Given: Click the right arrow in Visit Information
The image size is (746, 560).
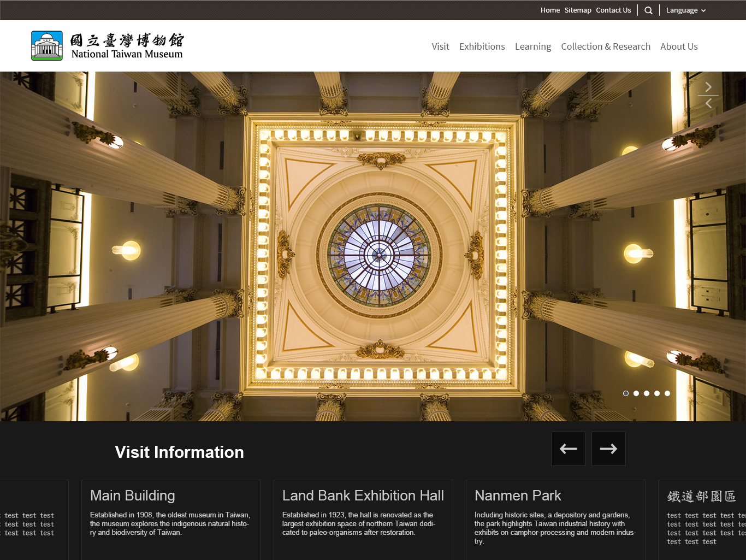Looking at the screenshot, I should click(608, 449).
